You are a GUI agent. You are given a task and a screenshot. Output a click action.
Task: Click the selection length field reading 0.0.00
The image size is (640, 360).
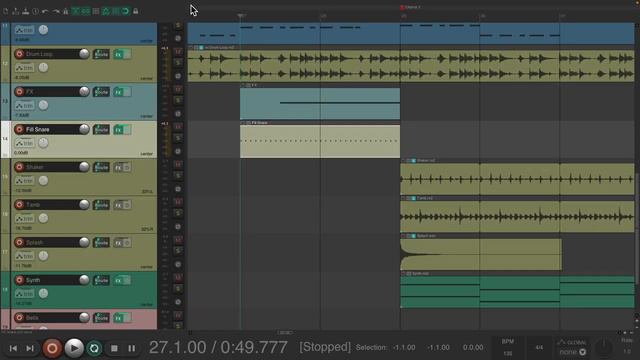(x=473, y=348)
